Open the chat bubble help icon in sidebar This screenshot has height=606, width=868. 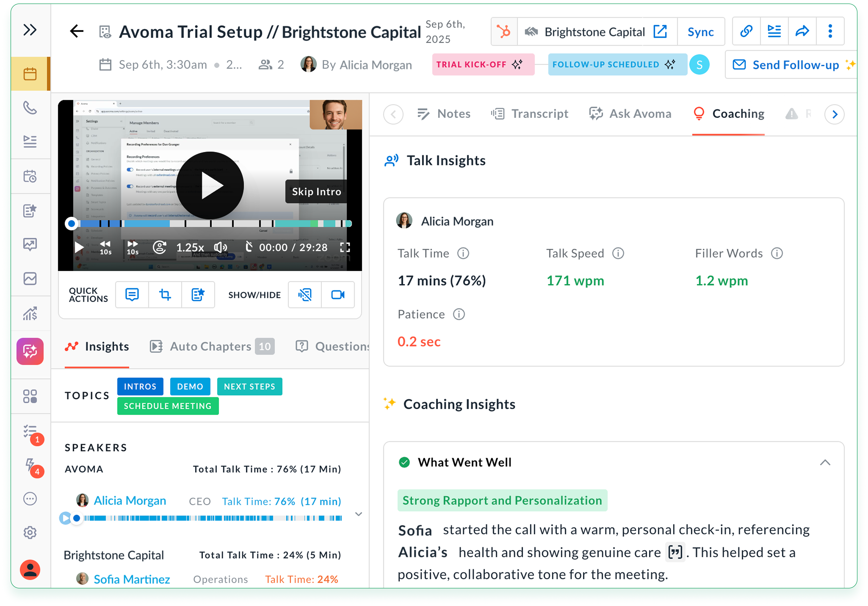[x=30, y=499]
